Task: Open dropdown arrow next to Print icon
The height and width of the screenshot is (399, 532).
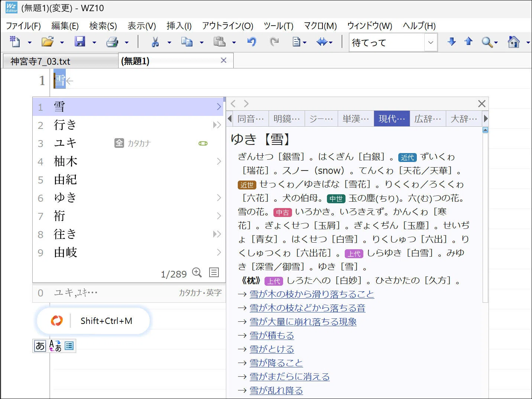Action: (127, 42)
